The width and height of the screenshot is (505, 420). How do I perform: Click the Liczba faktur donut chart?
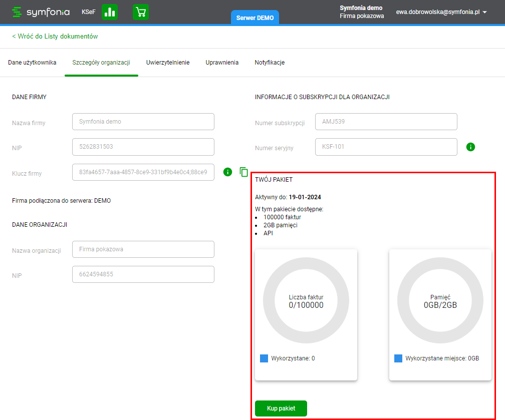pyautogui.click(x=306, y=300)
